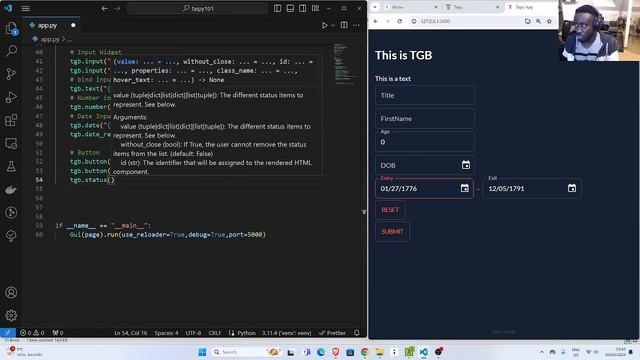The width and height of the screenshot is (640, 360).
Task: Open the VS Code hamburger menu
Action: (25, 8)
